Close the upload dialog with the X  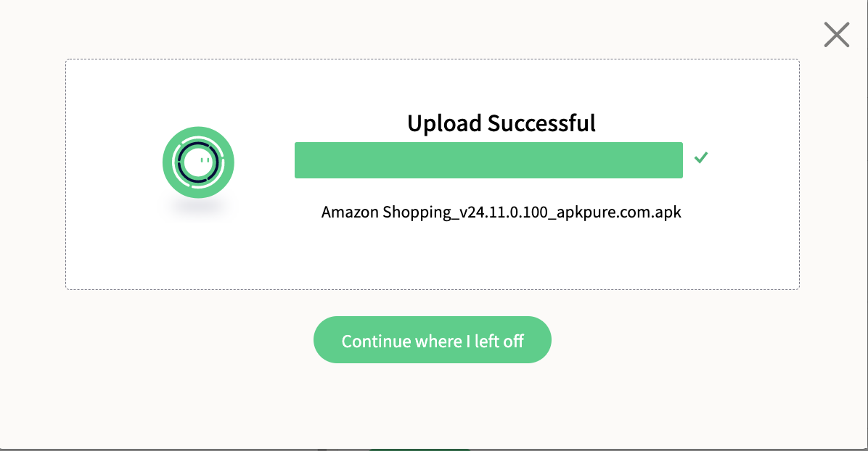(837, 35)
